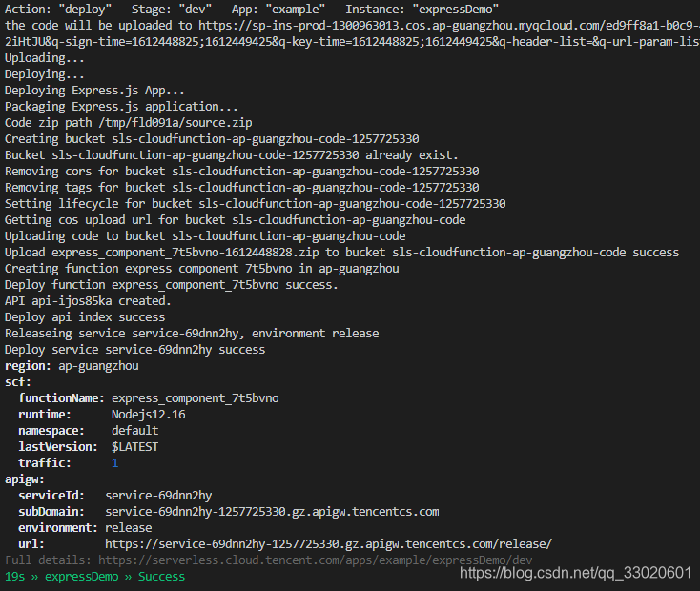Click the 'Releaseing service service-69dnn2hy' line

(192, 333)
